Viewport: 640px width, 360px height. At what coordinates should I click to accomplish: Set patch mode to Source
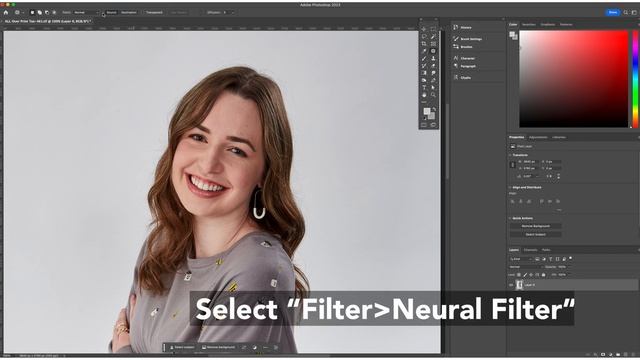(x=111, y=13)
